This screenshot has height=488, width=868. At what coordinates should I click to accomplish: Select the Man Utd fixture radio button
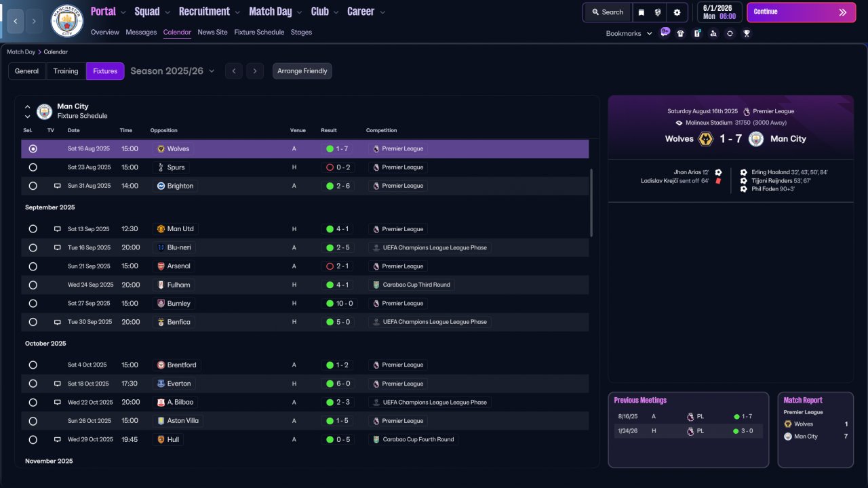(33, 229)
